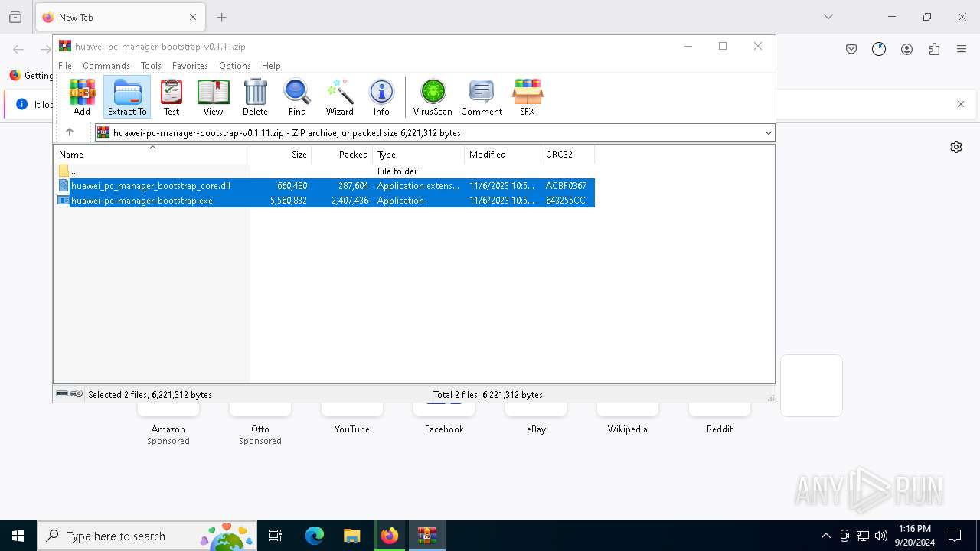The height and width of the screenshot is (551, 980).
Task: Click CRC32 value 643255CC
Action: tap(566, 201)
